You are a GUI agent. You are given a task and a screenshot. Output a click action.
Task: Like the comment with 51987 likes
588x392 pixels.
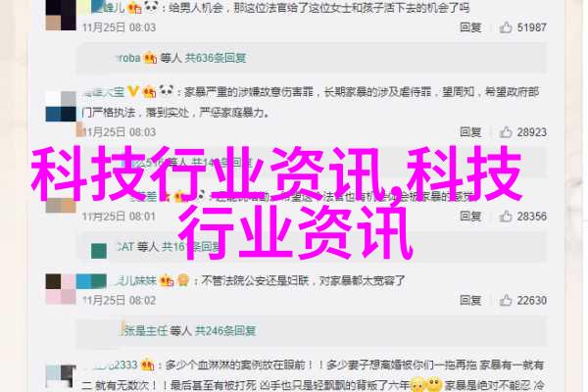click(506, 27)
